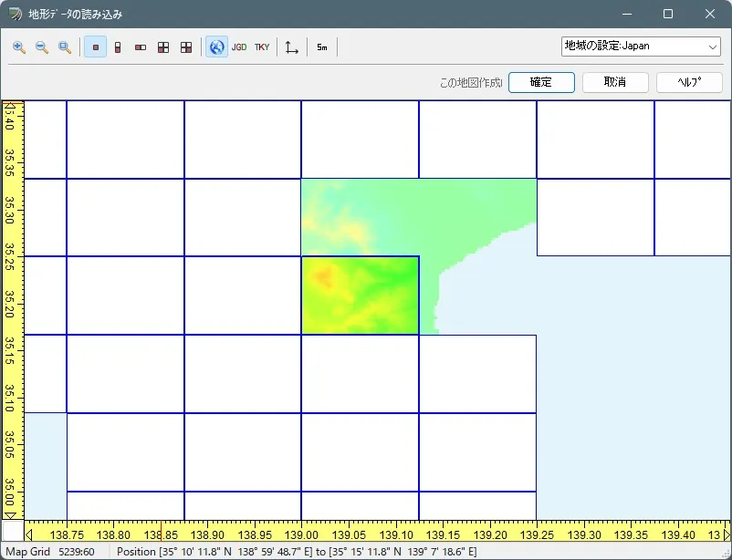
Task: Open the region setting Japan dropdown
Action: pos(641,46)
